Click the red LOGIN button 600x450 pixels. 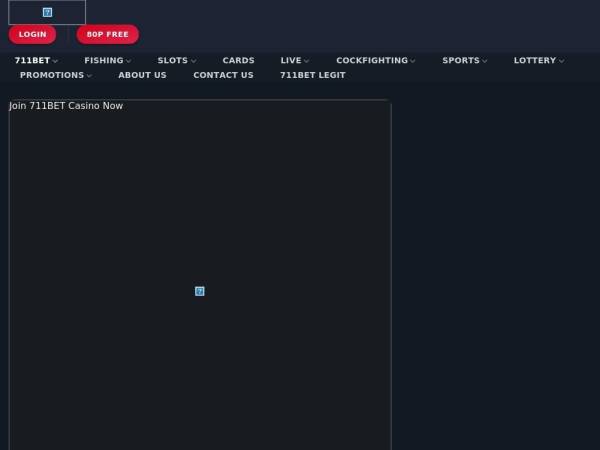[33, 34]
